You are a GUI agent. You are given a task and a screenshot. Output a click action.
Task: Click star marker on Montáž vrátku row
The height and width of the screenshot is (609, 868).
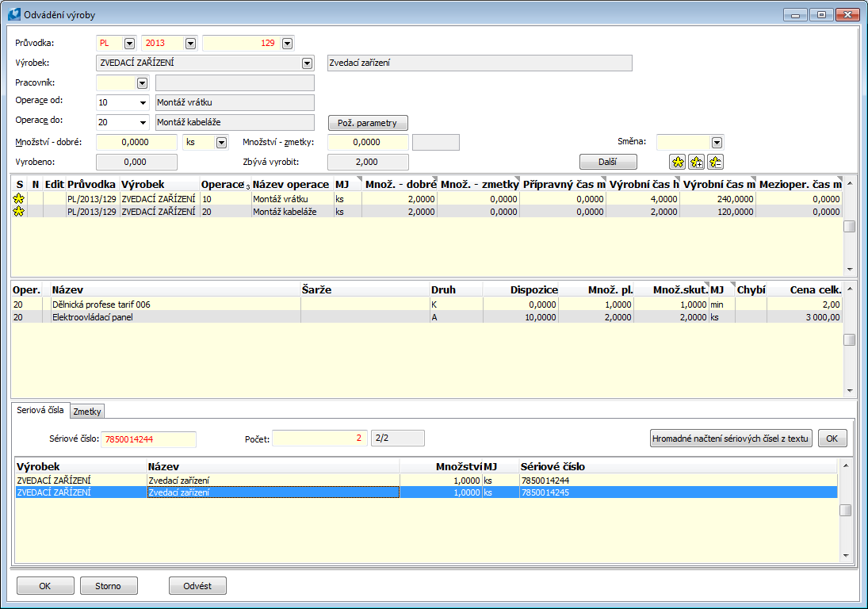pos(17,200)
